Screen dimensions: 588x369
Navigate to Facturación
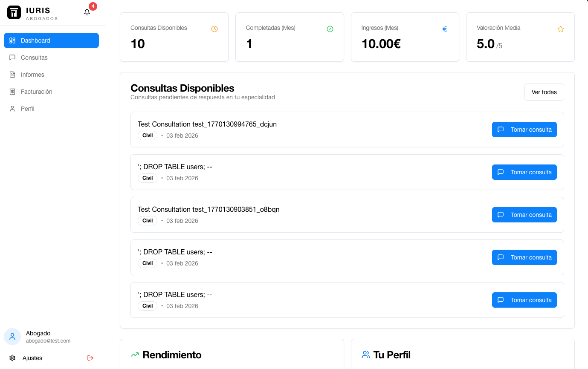coord(51,92)
